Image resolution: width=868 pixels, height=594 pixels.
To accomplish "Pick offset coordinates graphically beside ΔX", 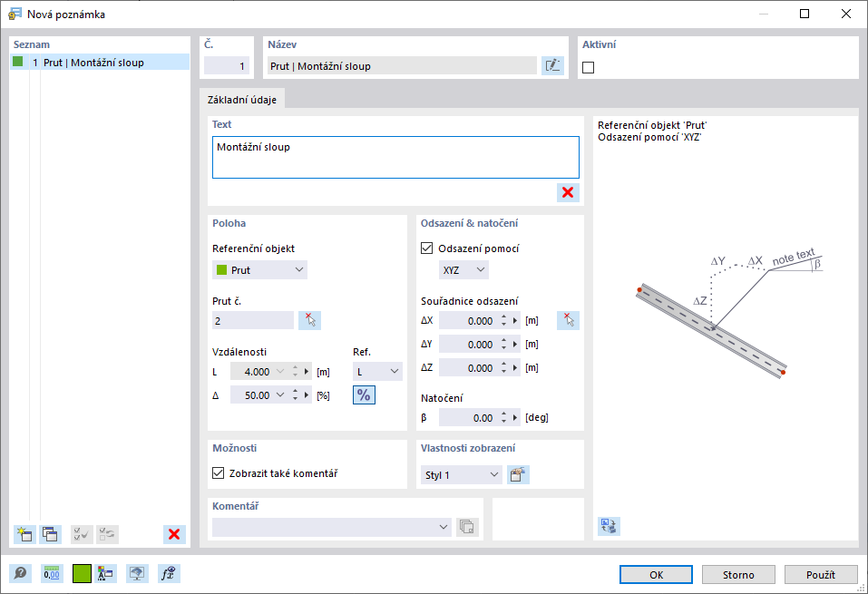I will pyautogui.click(x=568, y=320).
